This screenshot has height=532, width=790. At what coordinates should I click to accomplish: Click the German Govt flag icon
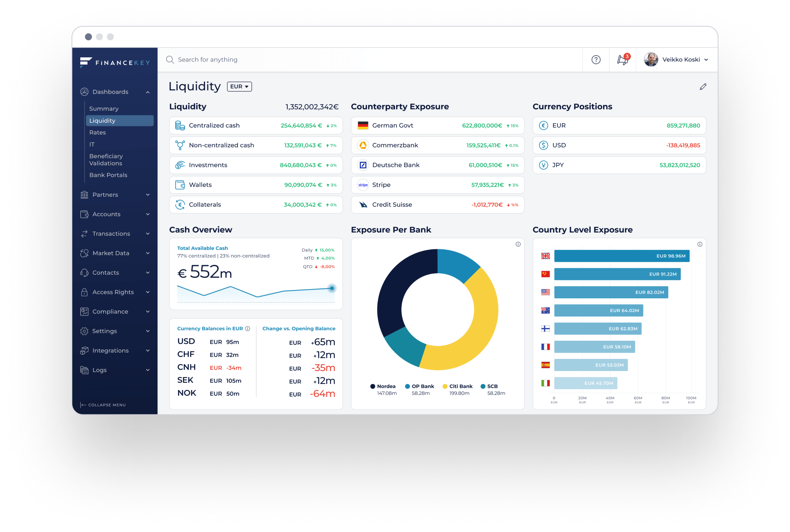click(363, 126)
